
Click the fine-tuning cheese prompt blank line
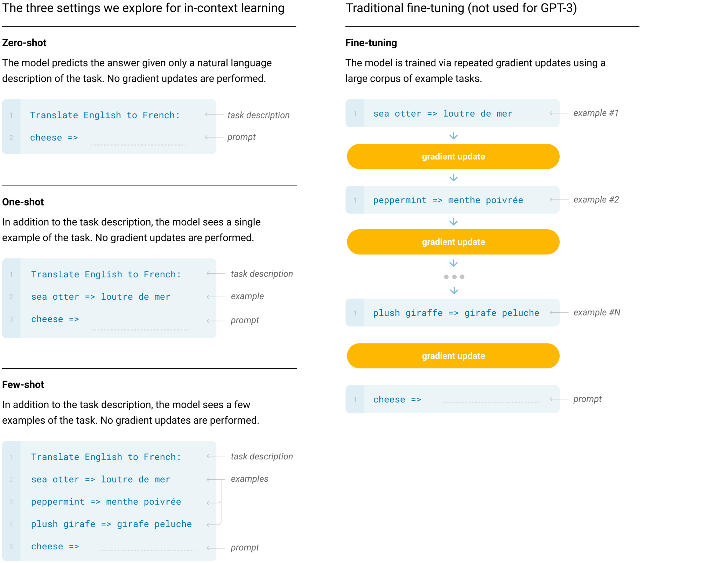click(491, 402)
